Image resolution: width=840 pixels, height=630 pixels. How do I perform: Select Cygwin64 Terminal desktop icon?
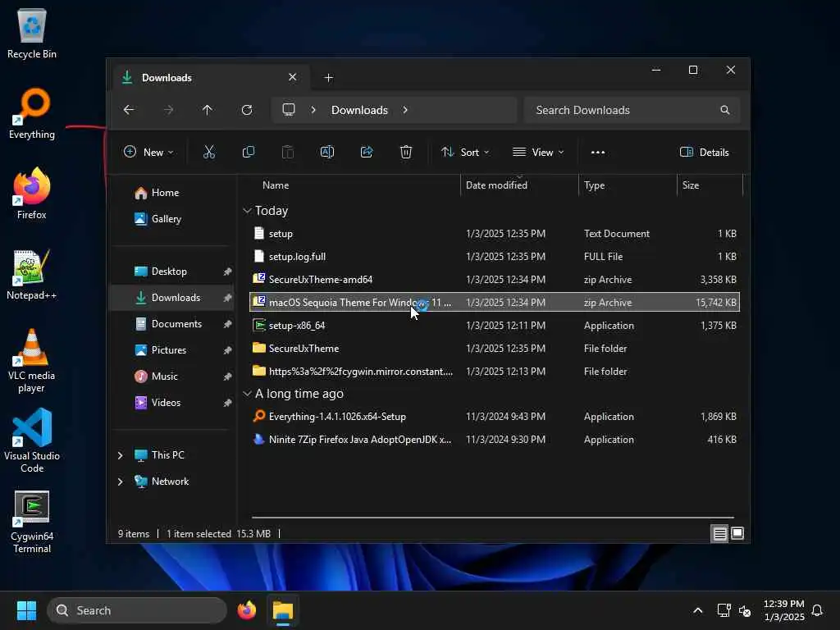pyautogui.click(x=32, y=522)
